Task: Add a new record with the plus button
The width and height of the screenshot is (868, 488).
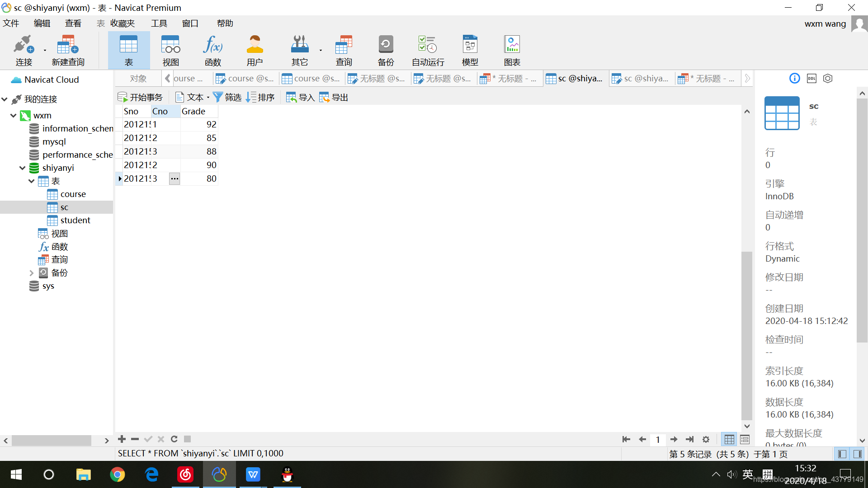Action: point(121,439)
